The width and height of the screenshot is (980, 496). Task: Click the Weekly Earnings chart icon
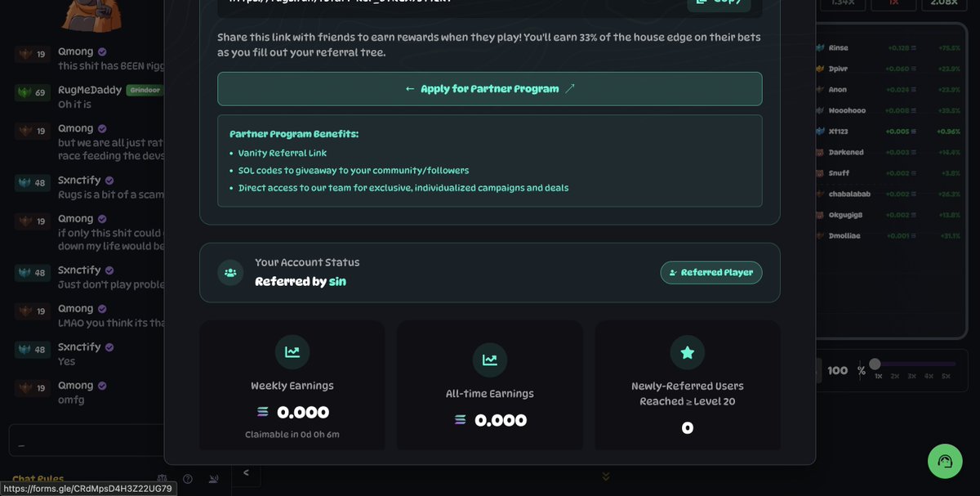(292, 352)
